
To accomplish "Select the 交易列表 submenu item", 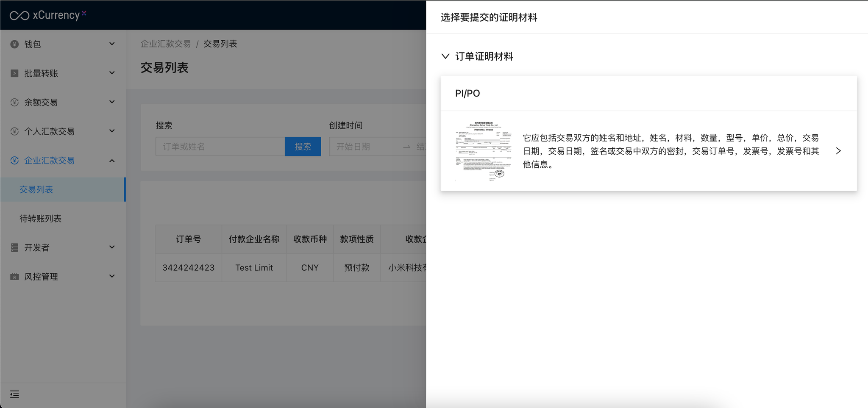I will click(63, 189).
